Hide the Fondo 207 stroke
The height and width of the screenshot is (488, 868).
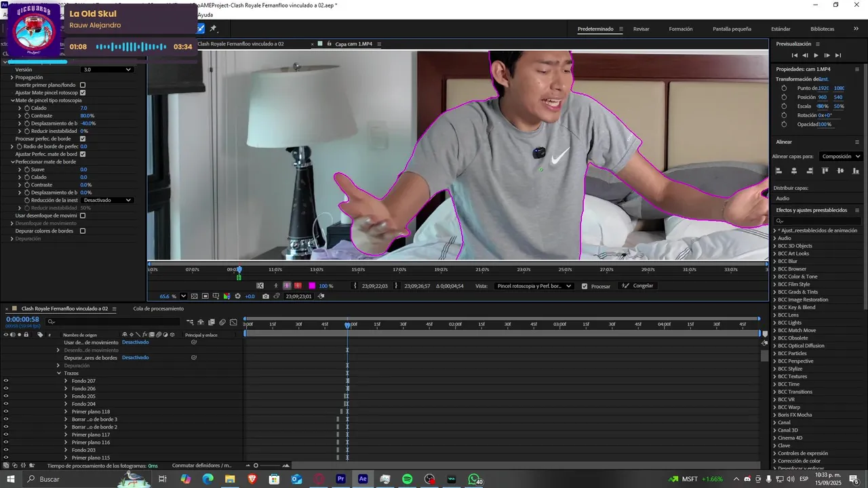[6, 381]
